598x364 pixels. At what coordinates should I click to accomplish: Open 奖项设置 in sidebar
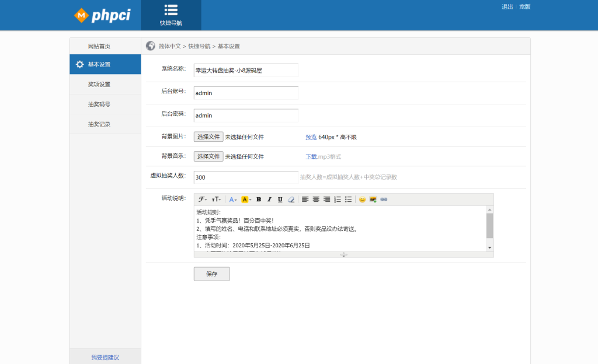point(105,84)
